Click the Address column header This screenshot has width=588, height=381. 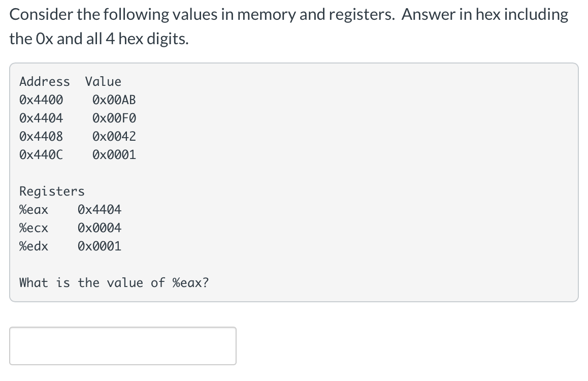click(x=45, y=81)
